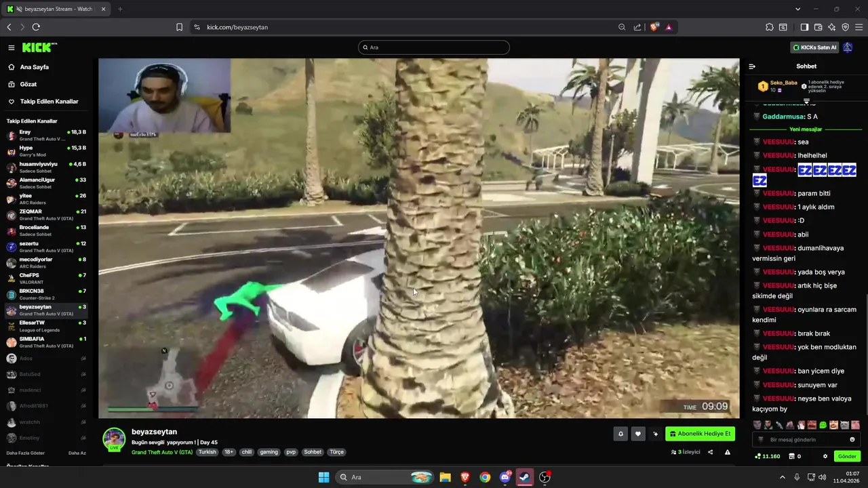Open the Gözat browse page

(28, 84)
